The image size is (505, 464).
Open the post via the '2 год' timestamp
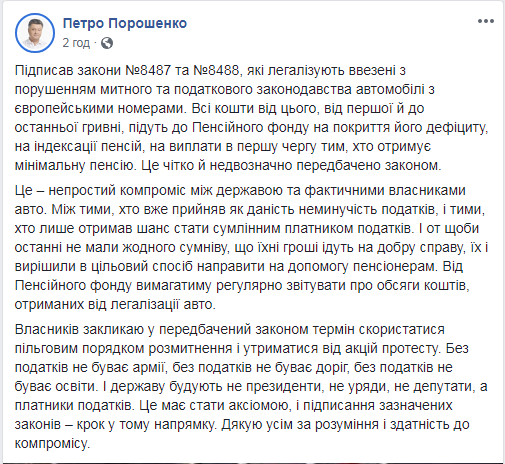76,43
